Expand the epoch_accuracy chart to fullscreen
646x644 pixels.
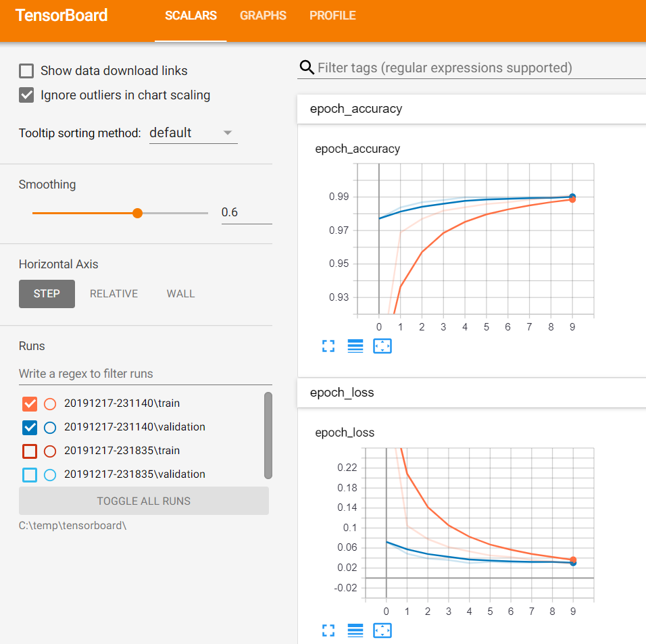pos(328,345)
